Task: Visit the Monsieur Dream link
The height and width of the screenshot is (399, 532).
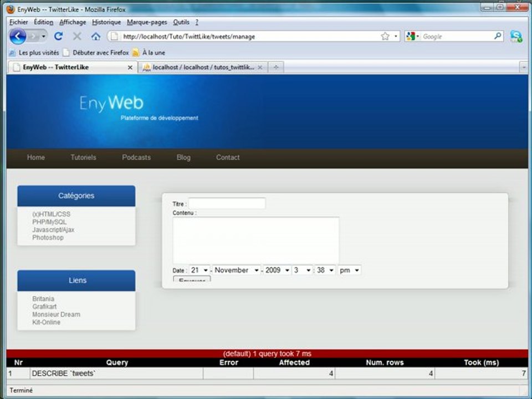Action: [57, 315]
